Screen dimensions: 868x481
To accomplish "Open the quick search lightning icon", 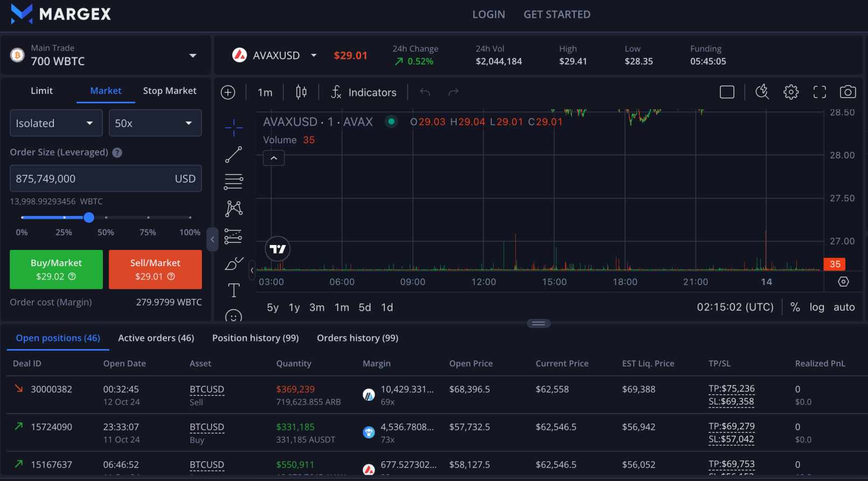I will tap(762, 92).
